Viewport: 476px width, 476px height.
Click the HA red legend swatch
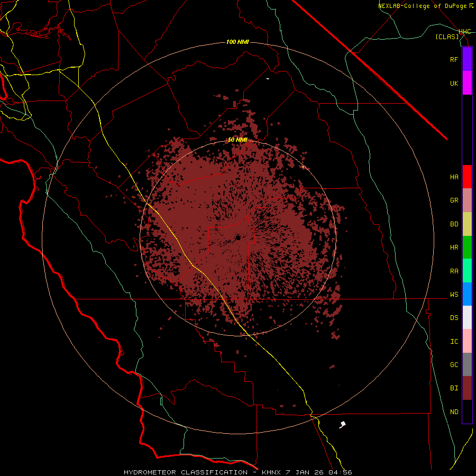pyautogui.click(x=467, y=177)
